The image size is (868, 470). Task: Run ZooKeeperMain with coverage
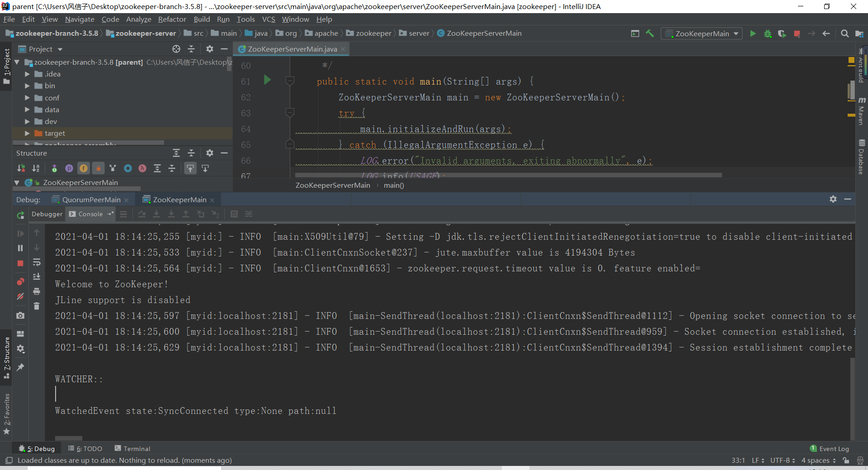pyautogui.click(x=782, y=33)
